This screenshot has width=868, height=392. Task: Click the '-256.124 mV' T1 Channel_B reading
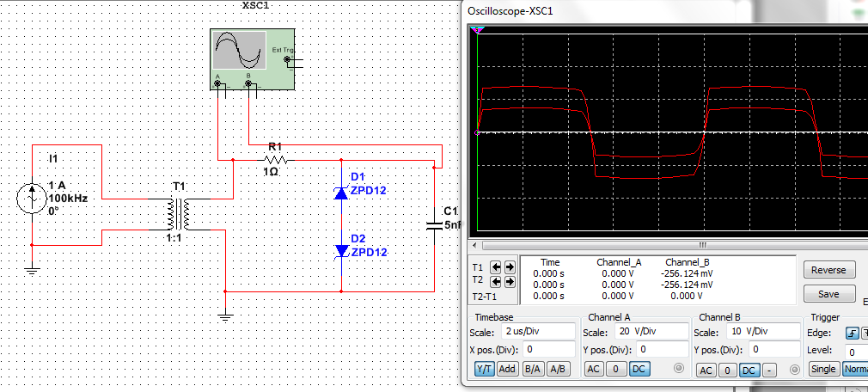click(x=687, y=273)
